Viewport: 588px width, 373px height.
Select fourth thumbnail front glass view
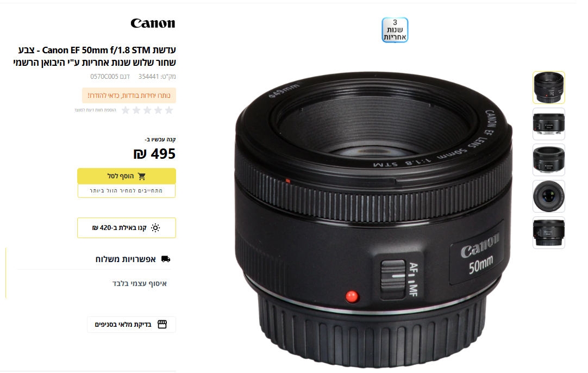coord(549,196)
